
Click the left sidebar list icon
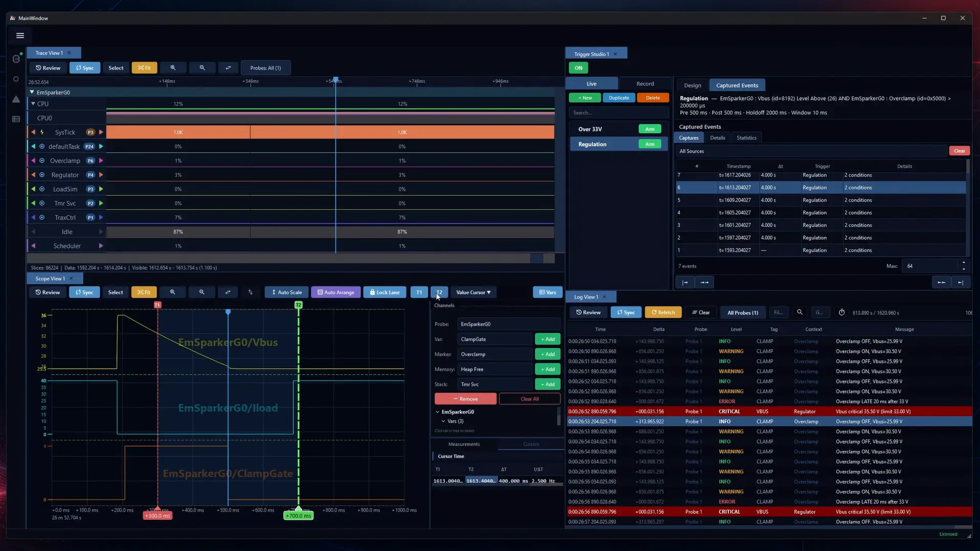[x=16, y=119]
